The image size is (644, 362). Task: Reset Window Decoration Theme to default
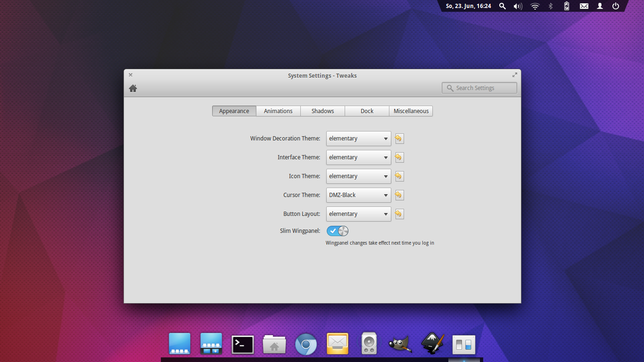point(399,139)
